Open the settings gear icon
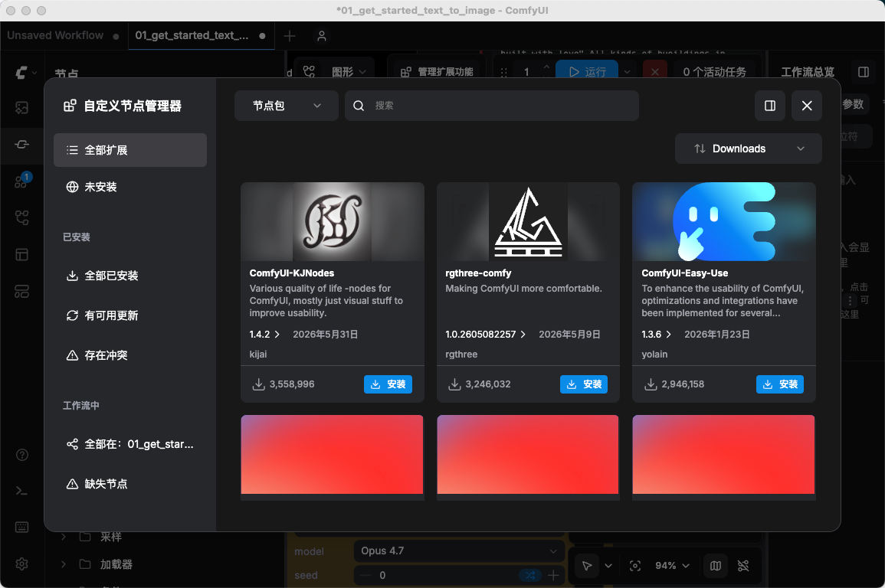 22,563
